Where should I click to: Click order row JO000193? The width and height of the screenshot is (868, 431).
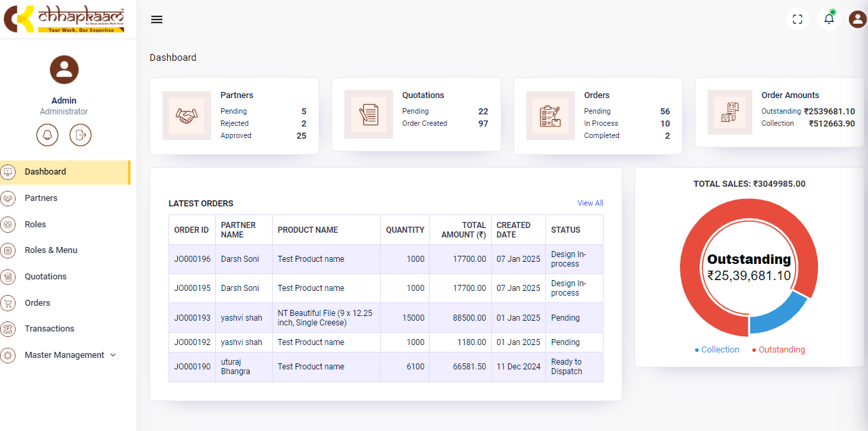pos(192,318)
